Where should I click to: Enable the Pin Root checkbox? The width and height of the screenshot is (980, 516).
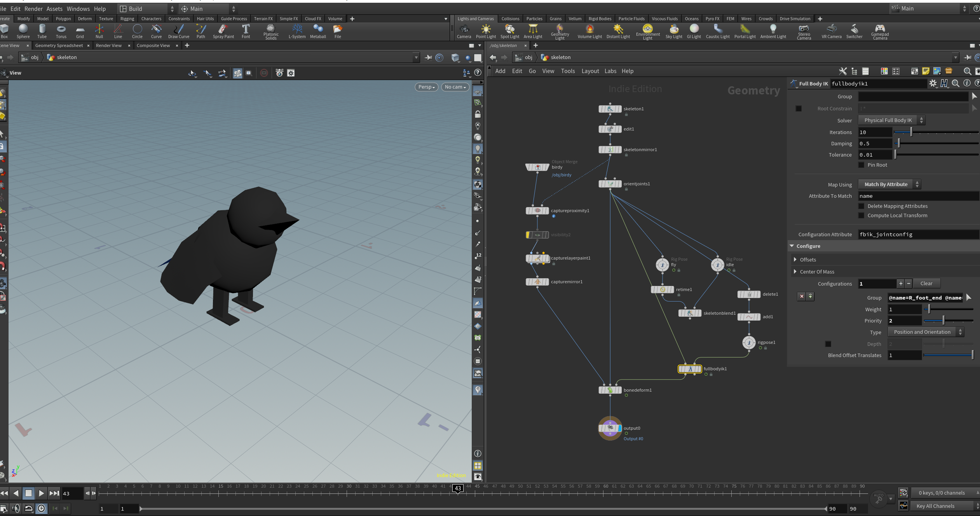(x=861, y=165)
